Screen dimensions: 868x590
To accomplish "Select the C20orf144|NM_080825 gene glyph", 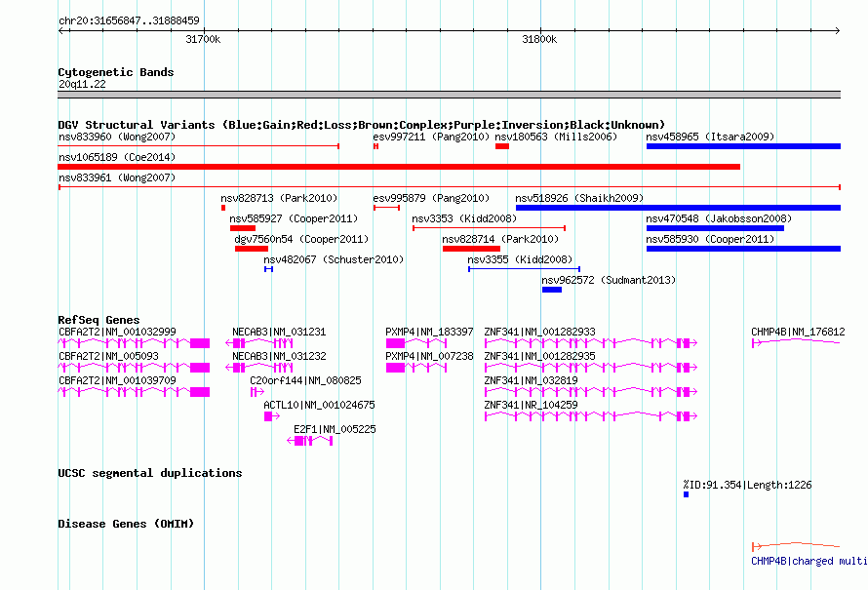I will [257, 392].
